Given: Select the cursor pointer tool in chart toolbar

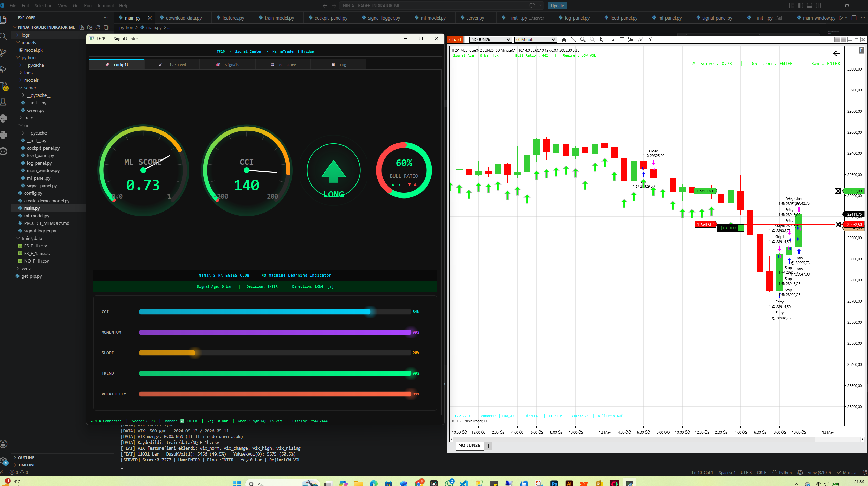Looking at the screenshot, I should click(x=602, y=40).
